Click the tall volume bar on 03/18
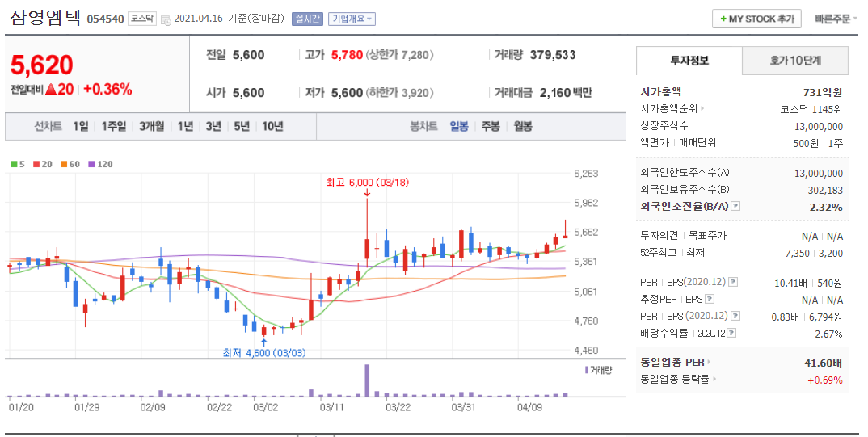 tap(367, 380)
